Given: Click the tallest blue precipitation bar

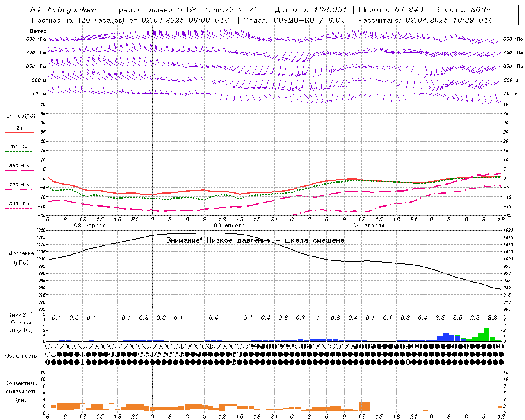Looking at the screenshot, I should pyautogui.click(x=446, y=337).
